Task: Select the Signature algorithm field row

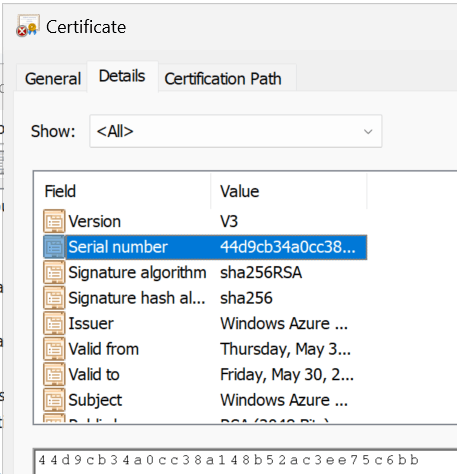Action: point(205,273)
